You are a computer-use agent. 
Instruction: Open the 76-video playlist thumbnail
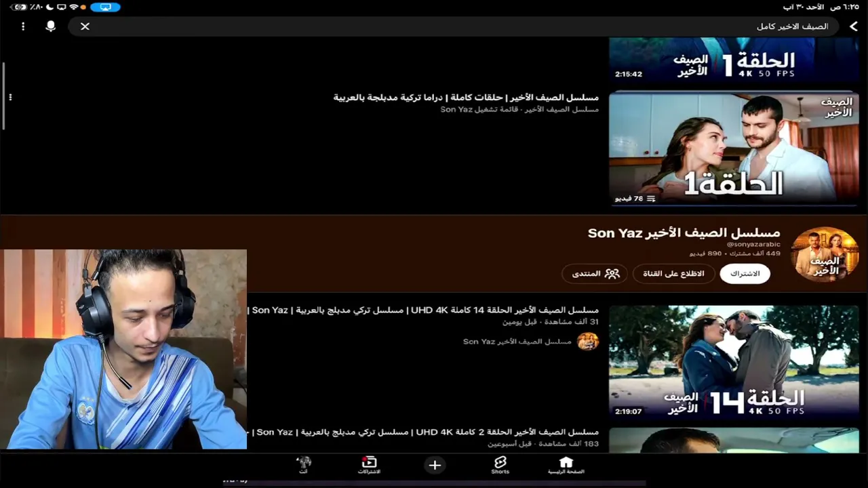pyautogui.click(x=734, y=148)
